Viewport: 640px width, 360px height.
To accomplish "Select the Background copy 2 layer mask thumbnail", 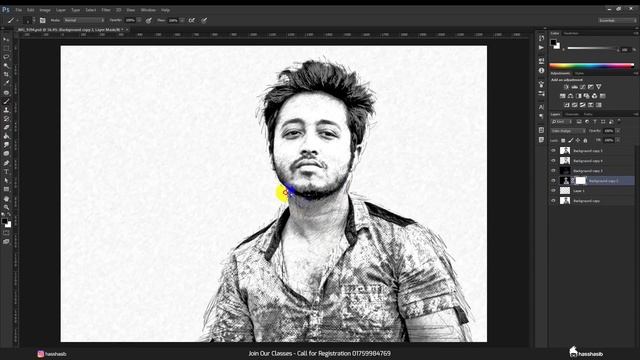I will (580, 180).
